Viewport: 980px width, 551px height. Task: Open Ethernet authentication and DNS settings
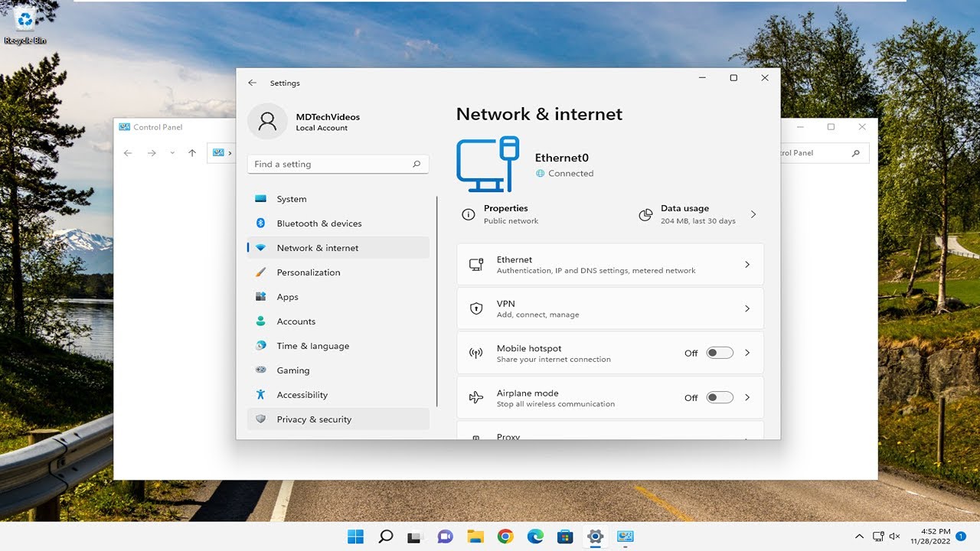point(610,265)
